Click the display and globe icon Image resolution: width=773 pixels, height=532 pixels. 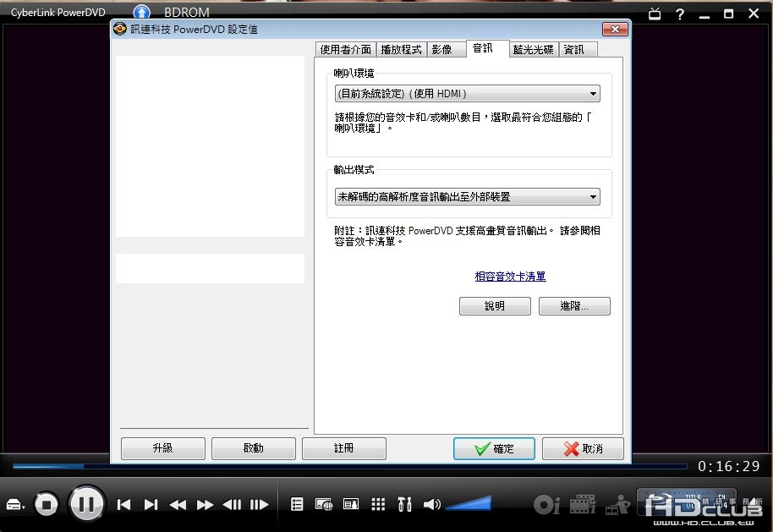pos(324,504)
